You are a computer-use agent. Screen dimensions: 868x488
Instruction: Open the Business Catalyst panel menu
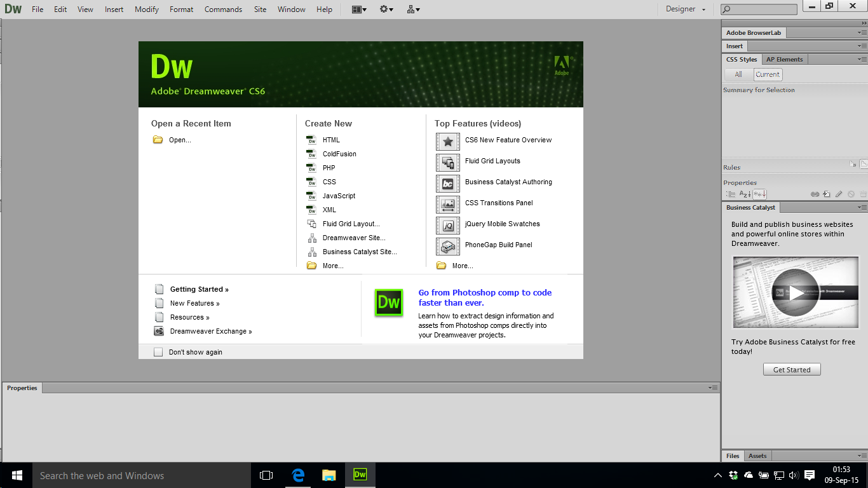pos(862,207)
